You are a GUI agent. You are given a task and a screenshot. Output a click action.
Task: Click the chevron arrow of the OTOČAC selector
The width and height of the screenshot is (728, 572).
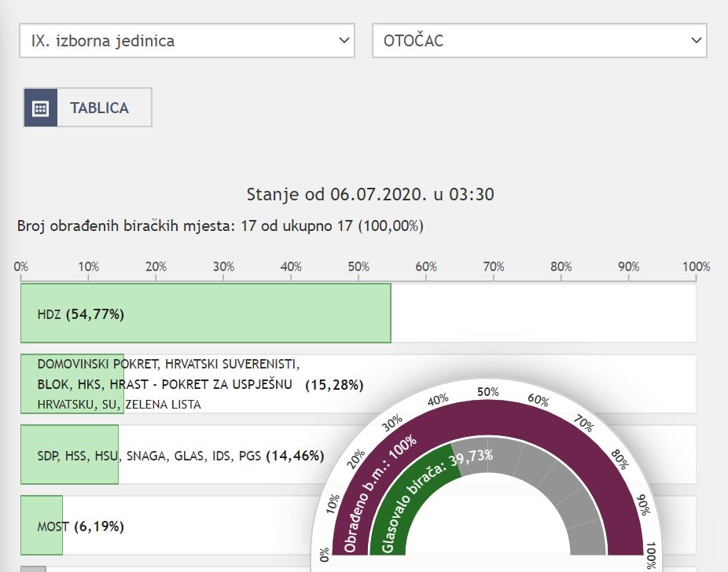[x=695, y=41]
